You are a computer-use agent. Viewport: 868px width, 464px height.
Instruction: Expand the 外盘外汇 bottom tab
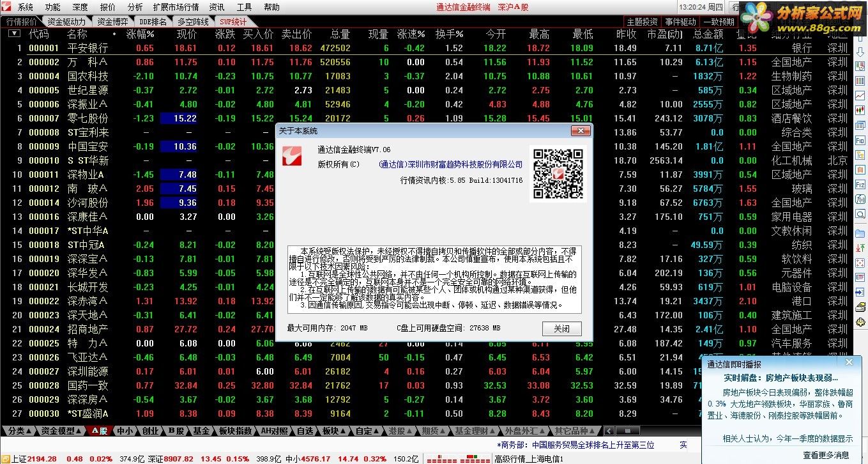(524, 431)
